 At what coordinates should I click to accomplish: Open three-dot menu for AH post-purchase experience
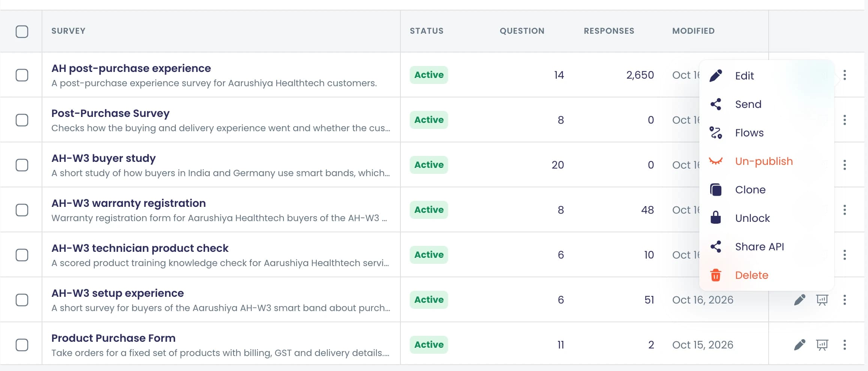click(x=844, y=75)
